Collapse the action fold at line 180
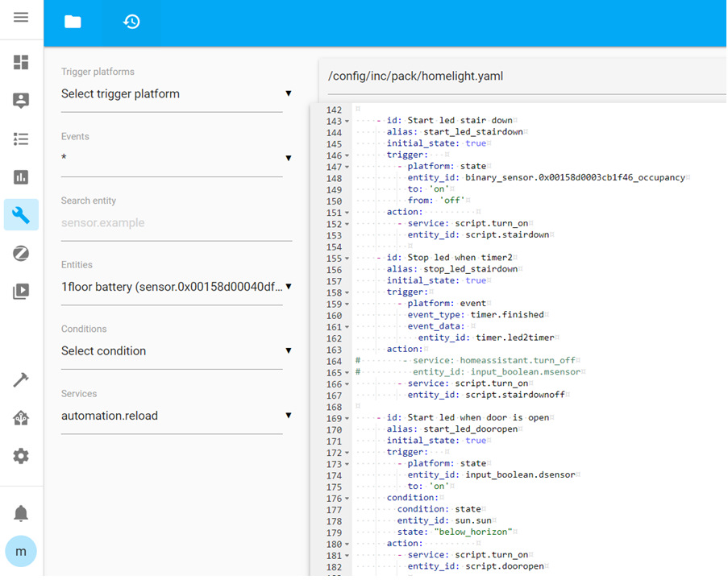The image size is (728, 580). (347, 545)
